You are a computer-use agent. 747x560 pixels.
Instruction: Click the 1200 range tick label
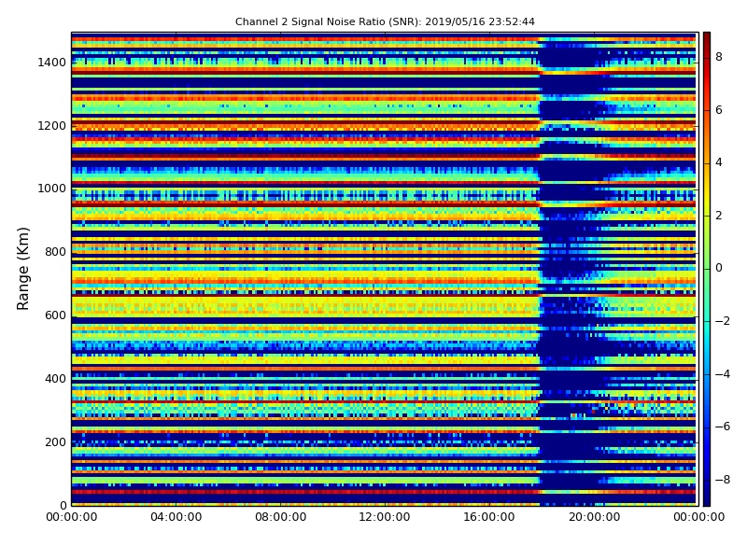click(52, 126)
